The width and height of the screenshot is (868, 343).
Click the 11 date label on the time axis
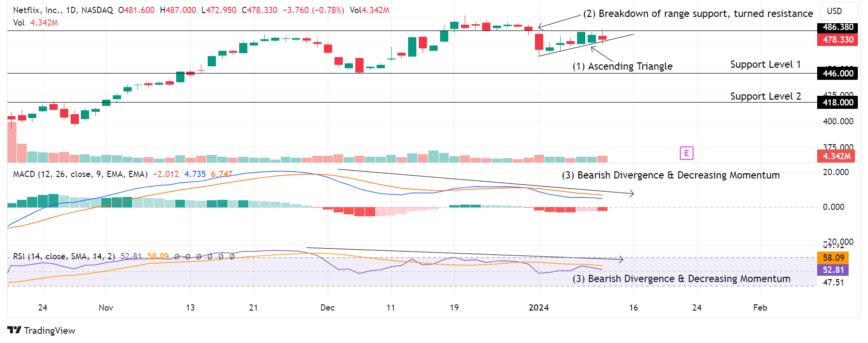(391, 308)
